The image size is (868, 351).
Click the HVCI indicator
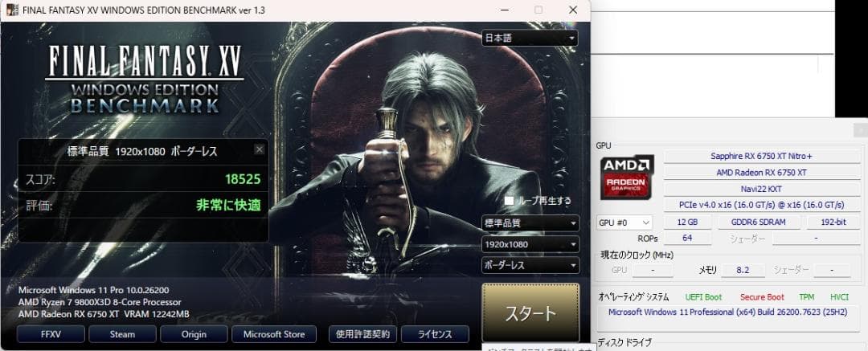tap(839, 297)
